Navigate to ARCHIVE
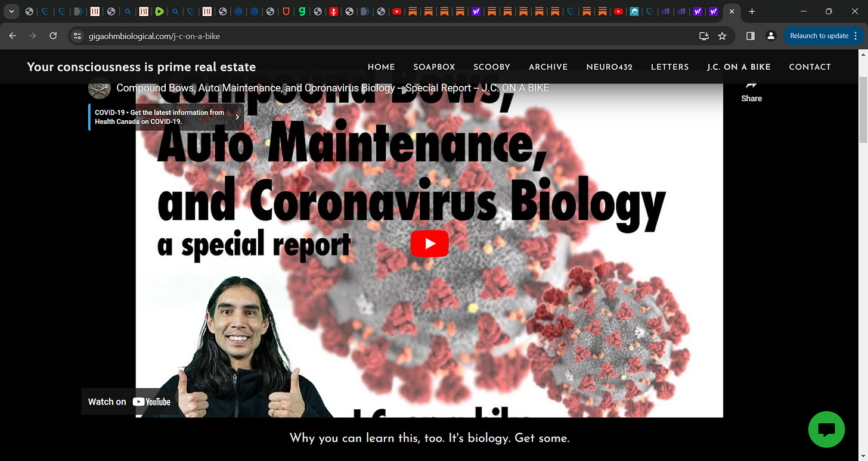The height and width of the screenshot is (461, 868). (548, 67)
